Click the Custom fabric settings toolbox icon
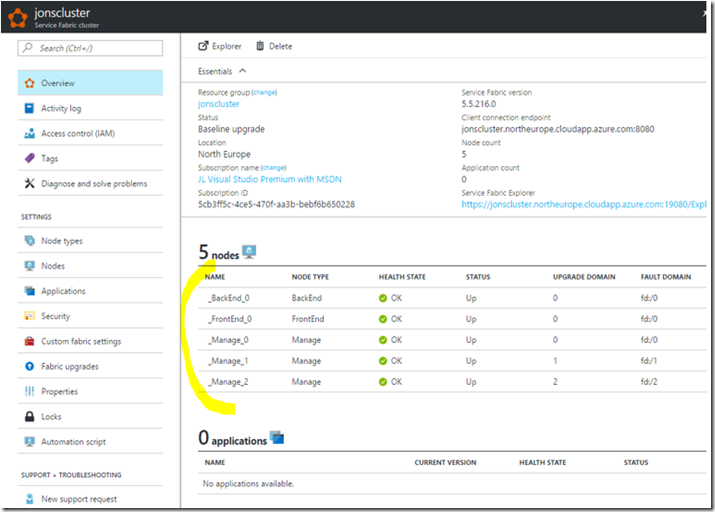This screenshot has height=512, width=715. pos(30,341)
